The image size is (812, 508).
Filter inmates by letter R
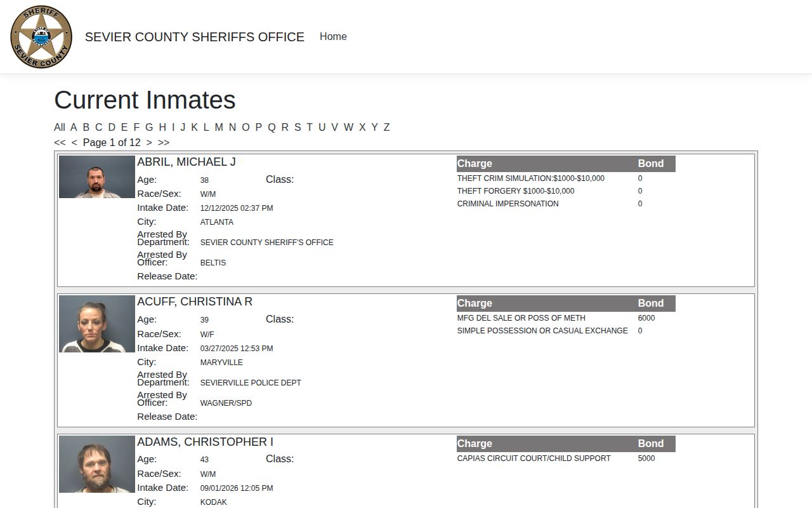285,127
